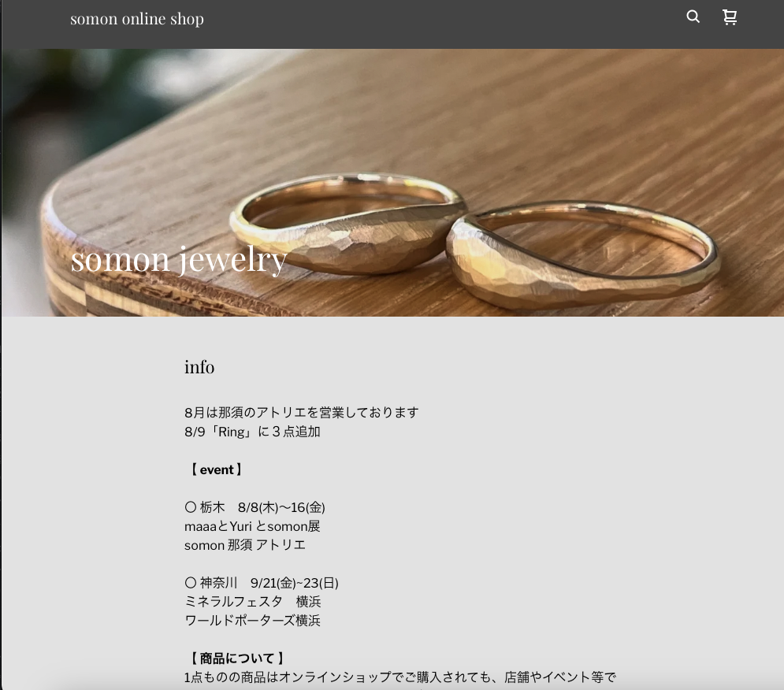Open the search magnifier icon
The width and height of the screenshot is (784, 690).
(693, 17)
